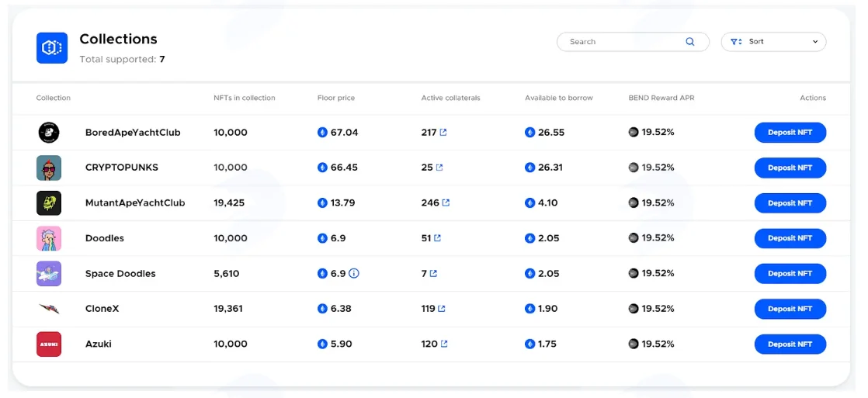
Task: Click the BEND Reward APR column header
Action: pos(661,98)
